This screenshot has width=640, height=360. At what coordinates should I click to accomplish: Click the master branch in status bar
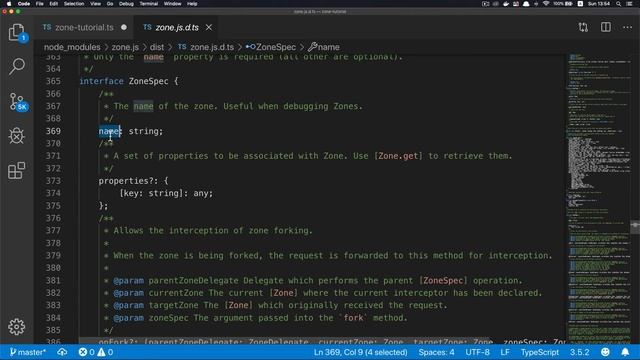pyautogui.click(x=28, y=352)
